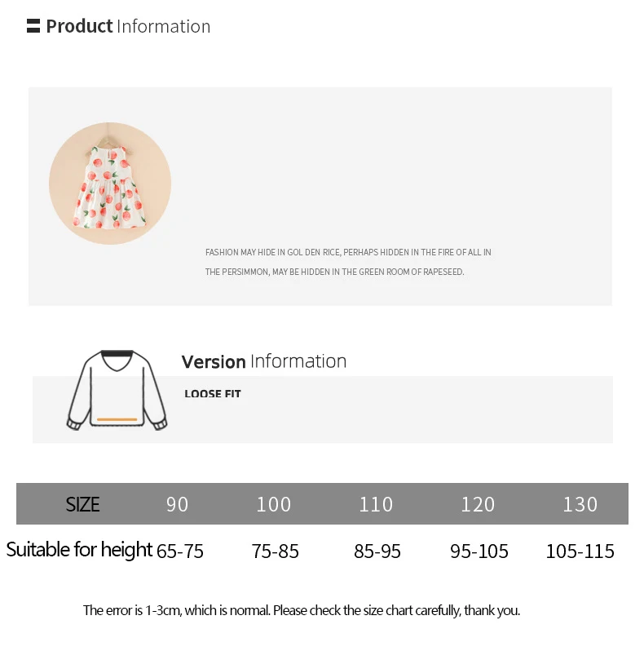Click the sweater outline icon
Viewport: 644px width, 651px height.
click(x=117, y=391)
